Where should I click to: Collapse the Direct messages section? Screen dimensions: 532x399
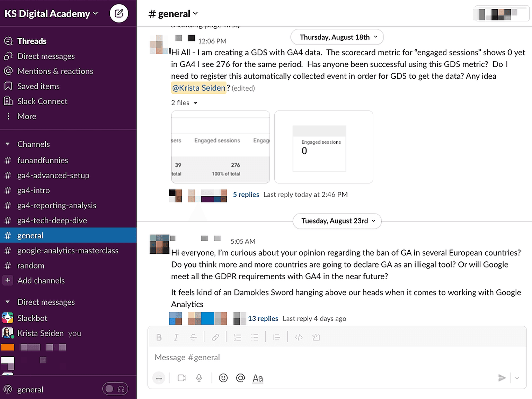[8, 302]
